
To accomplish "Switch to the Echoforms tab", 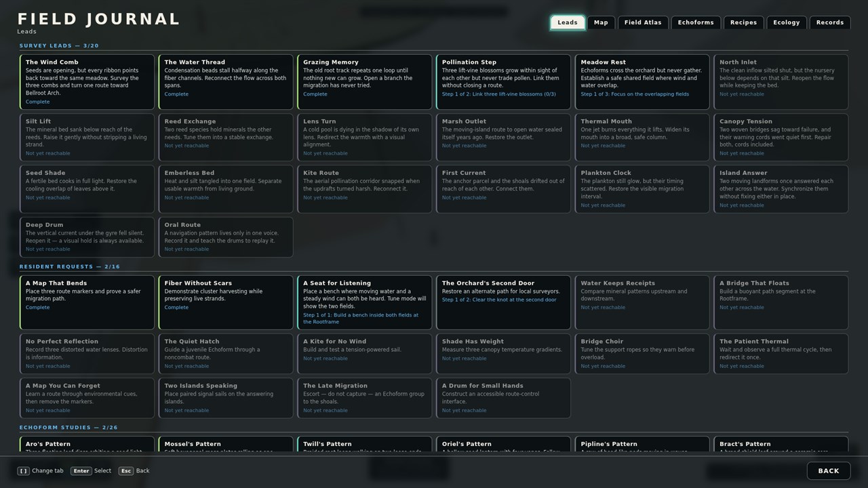I will click(x=696, y=22).
